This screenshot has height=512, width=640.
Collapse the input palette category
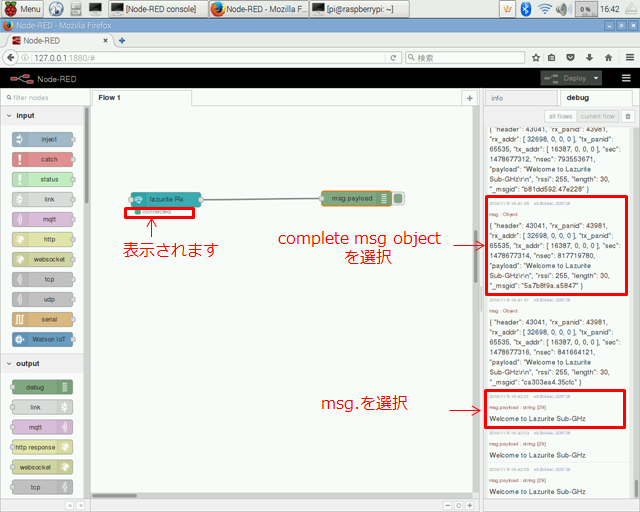pyautogui.click(x=43, y=116)
